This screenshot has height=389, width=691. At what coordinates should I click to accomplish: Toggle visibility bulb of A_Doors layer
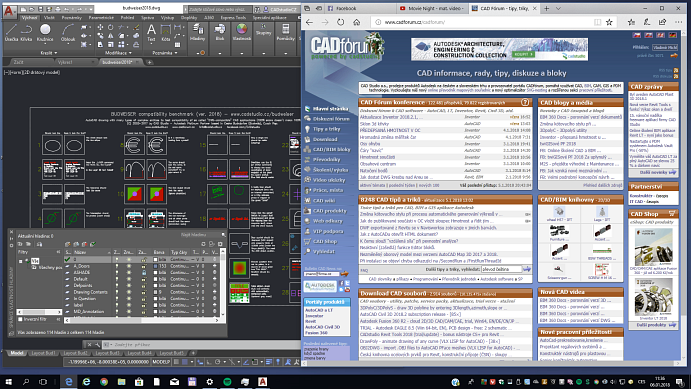tap(117, 266)
